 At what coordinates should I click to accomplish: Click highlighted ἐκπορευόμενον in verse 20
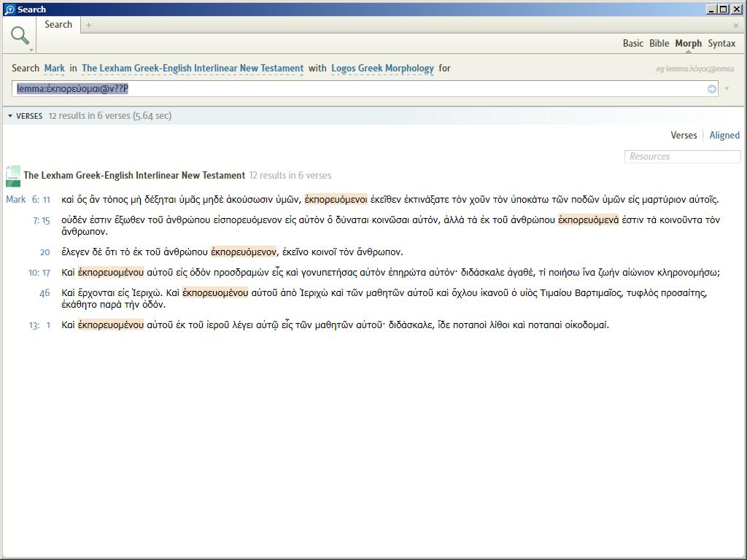[x=244, y=252]
